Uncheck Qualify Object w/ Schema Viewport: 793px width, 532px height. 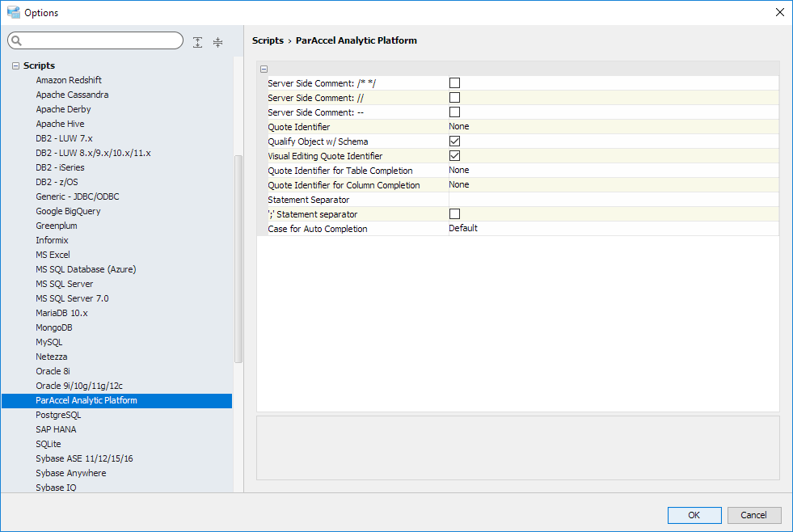[454, 141]
